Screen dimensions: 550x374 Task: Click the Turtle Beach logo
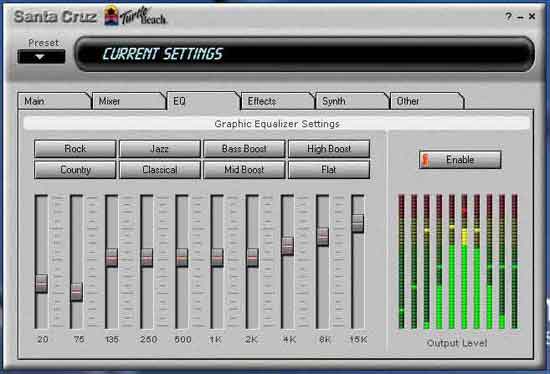click(x=135, y=16)
